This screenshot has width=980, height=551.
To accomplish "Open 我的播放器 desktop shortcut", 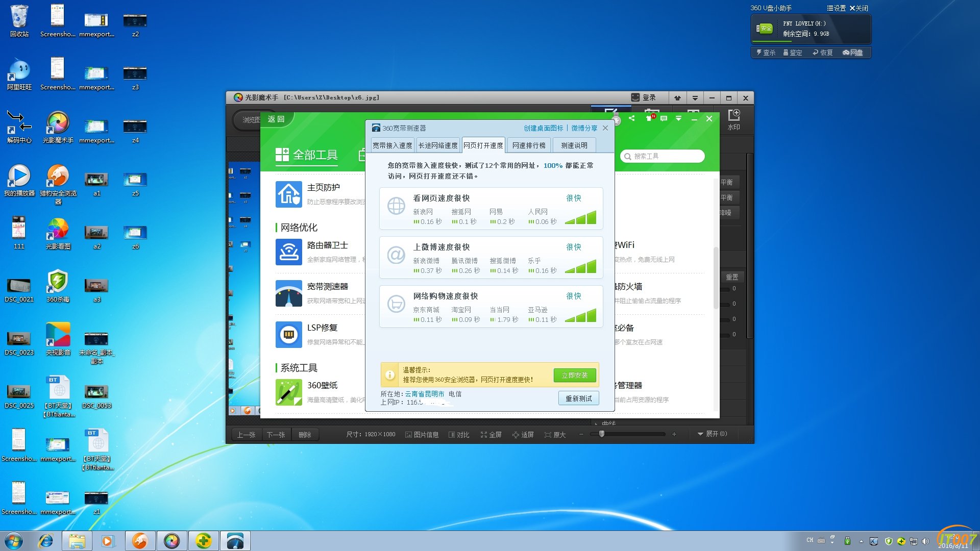I will pos(19,180).
